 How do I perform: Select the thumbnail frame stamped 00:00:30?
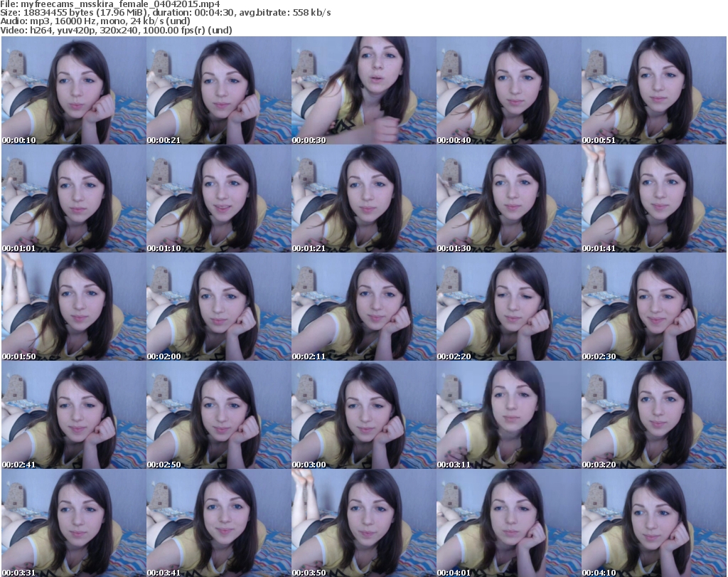coord(363,90)
